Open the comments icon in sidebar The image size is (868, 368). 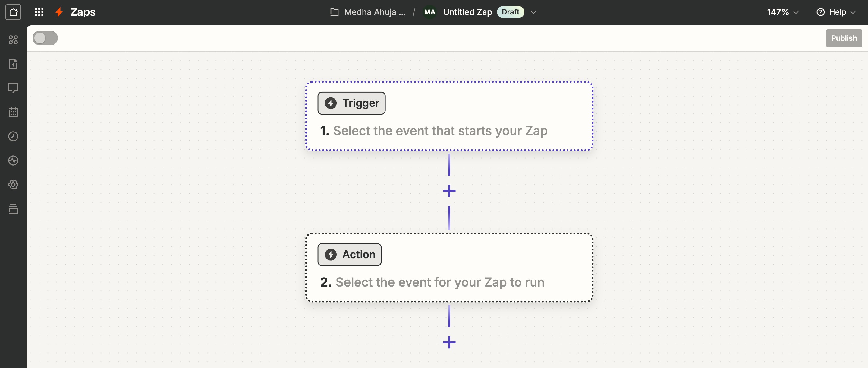[13, 88]
